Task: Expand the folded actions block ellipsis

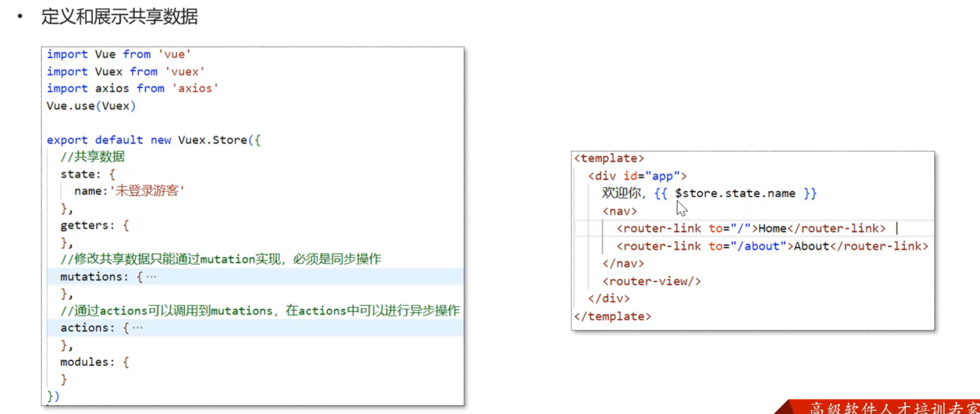Action: 137,328
